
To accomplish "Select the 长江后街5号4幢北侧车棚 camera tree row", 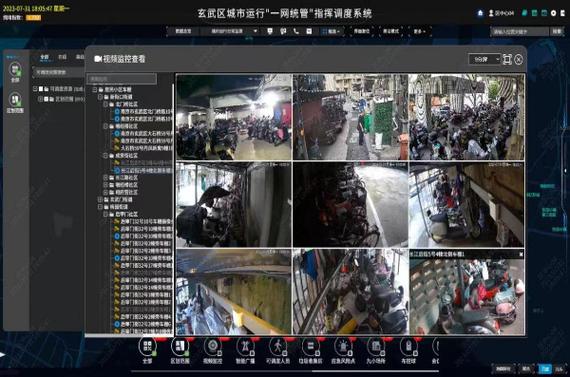I will [145, 171].
